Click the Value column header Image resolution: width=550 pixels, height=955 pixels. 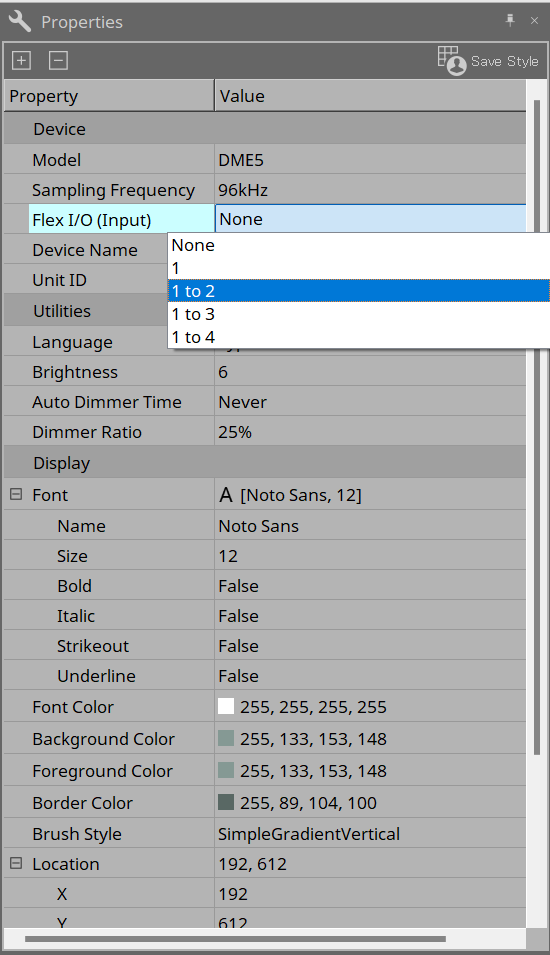click(x=370, y=96)
